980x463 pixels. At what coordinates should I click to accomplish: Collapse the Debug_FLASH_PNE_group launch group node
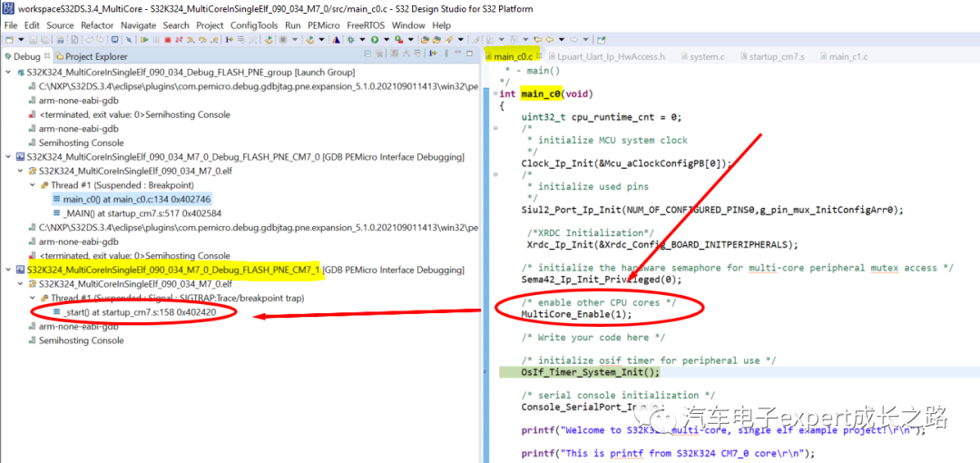7,72
